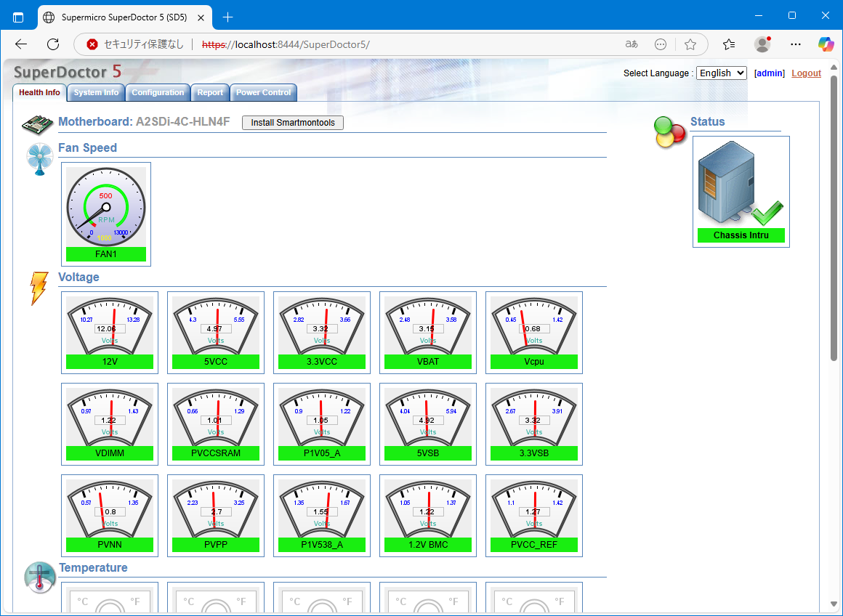Click the motherboard icon

pos(38,123)
